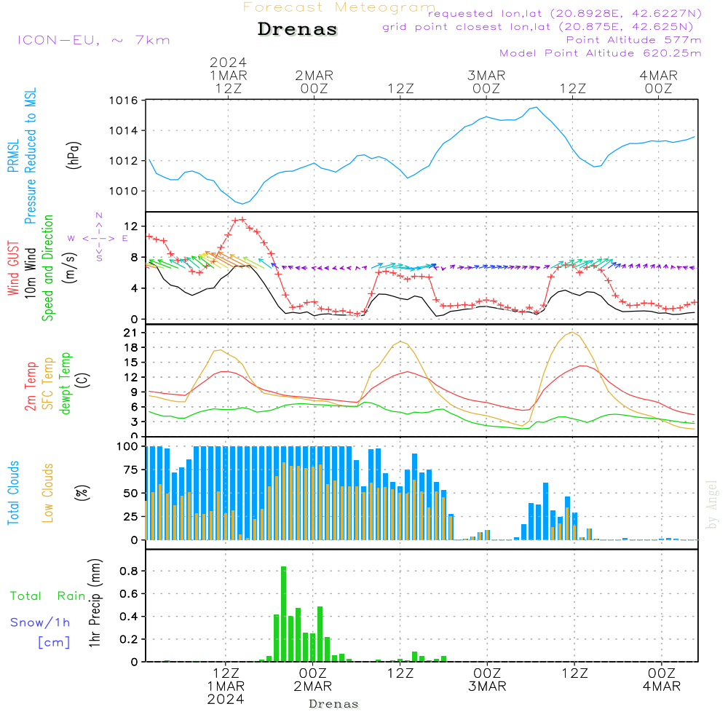Select the "00Z 4MAR" label below the charts
Image resolution: width=728 pixels, height=728 pixels.
(661, 679)
